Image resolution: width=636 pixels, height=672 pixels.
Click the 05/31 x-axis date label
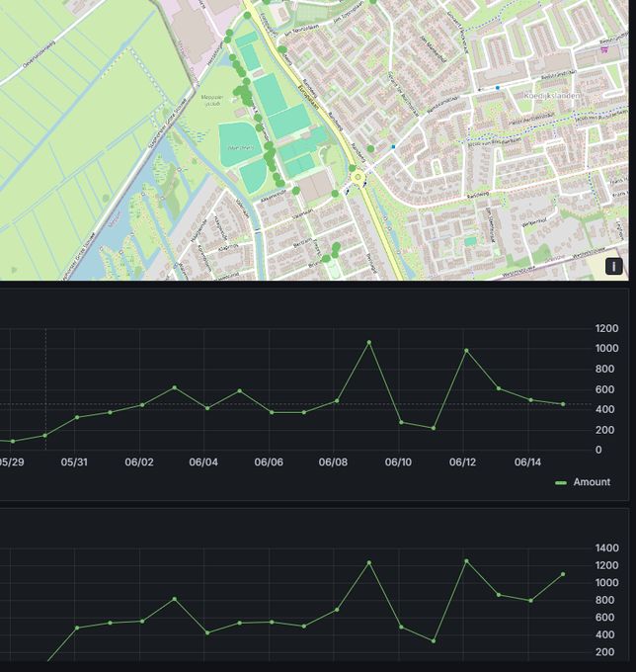74,462
